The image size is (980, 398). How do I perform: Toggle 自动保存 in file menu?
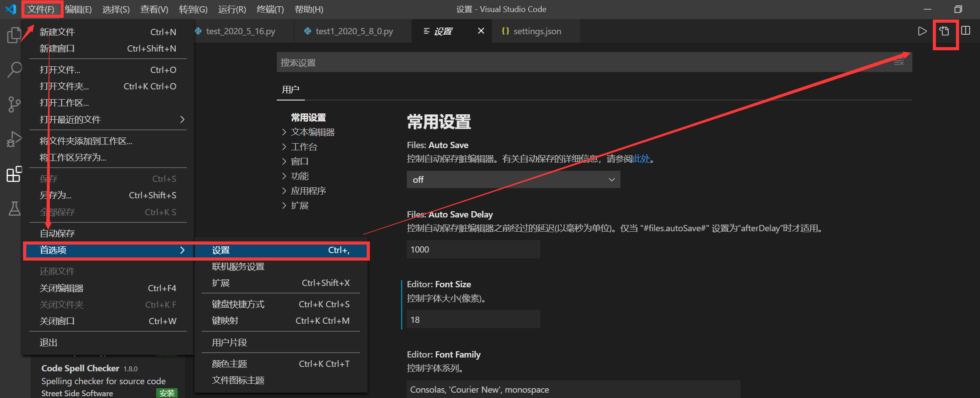coord(108,233)
